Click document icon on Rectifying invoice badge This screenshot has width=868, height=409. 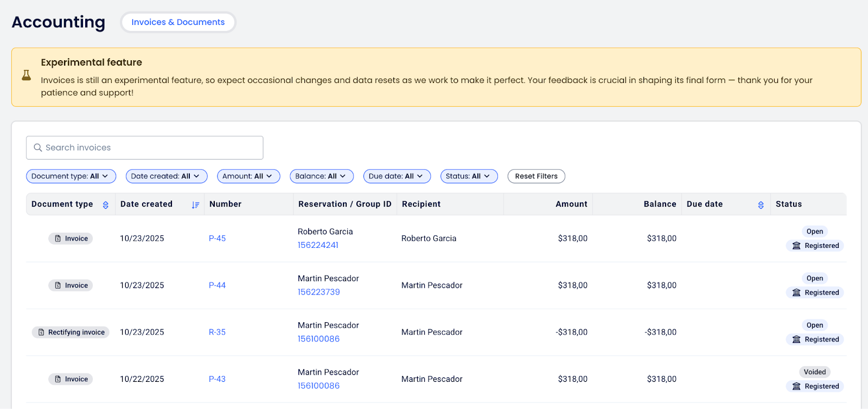pos(41,333)
